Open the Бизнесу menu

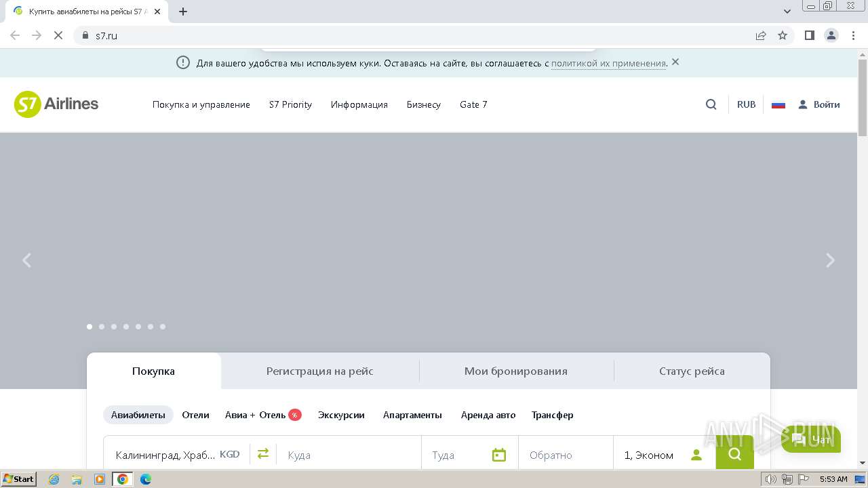coord(423,104)
